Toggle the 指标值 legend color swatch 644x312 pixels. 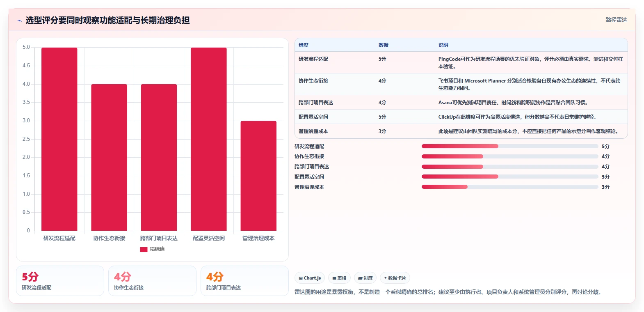[144, 249]
